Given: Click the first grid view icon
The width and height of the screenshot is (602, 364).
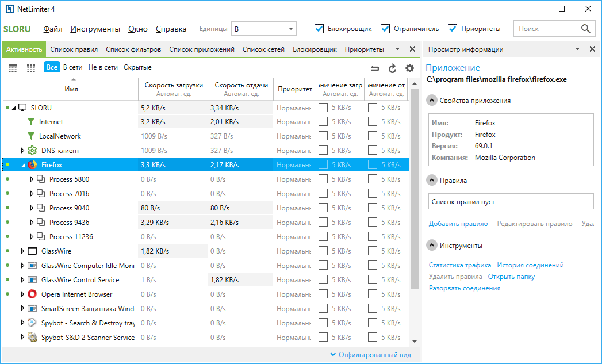Looking at the screenshot, I should [13, 68].
